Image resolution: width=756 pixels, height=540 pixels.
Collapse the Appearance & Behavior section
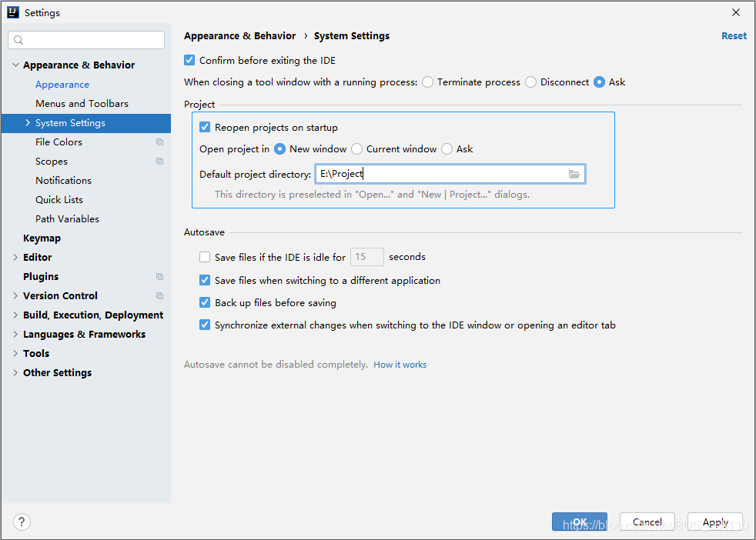[15, 65]
